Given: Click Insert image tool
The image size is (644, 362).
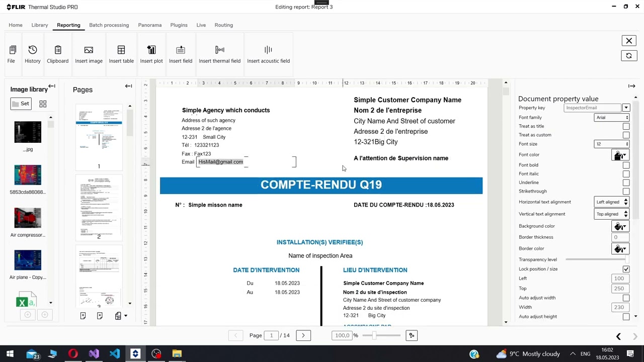Looking at the screenshot, I should [89, 54].
